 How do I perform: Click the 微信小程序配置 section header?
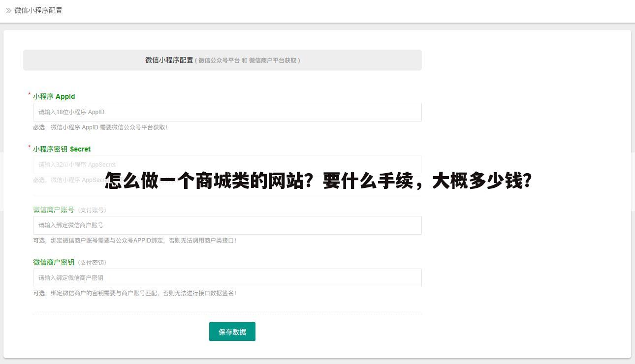(x=222, y=60)
